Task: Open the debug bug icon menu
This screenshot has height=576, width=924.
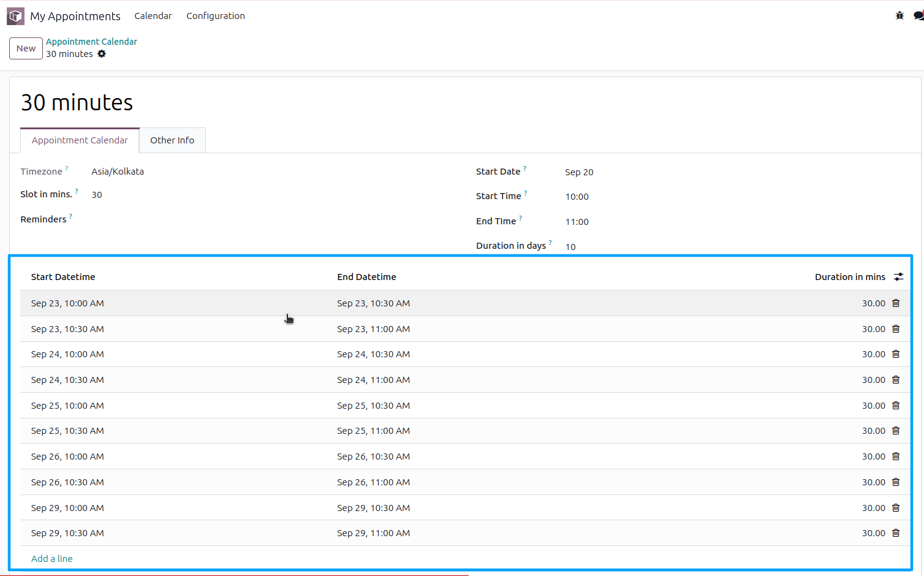Action: pyautogui.click(x=899, y=16)
